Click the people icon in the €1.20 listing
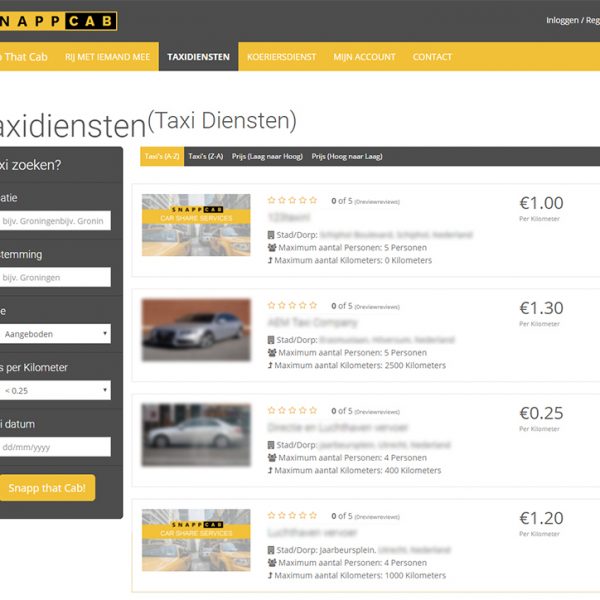 click(x=272, y=562)
